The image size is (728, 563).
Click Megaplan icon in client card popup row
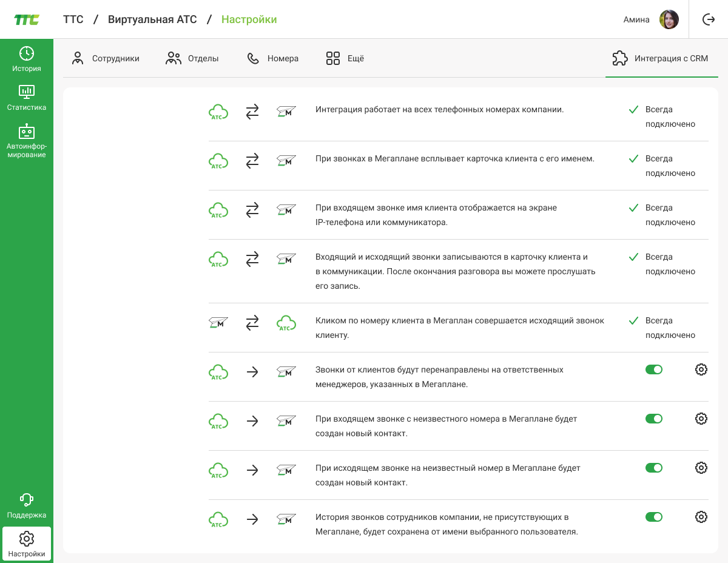tap(286, 161)
